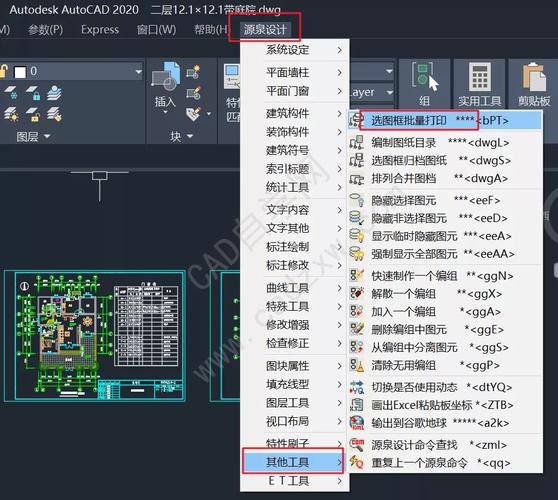The height and width of the screenshot is (500, 558).
Task: Click the 显示临时隐藏图元 eeA icon
Action: point(356,236)
